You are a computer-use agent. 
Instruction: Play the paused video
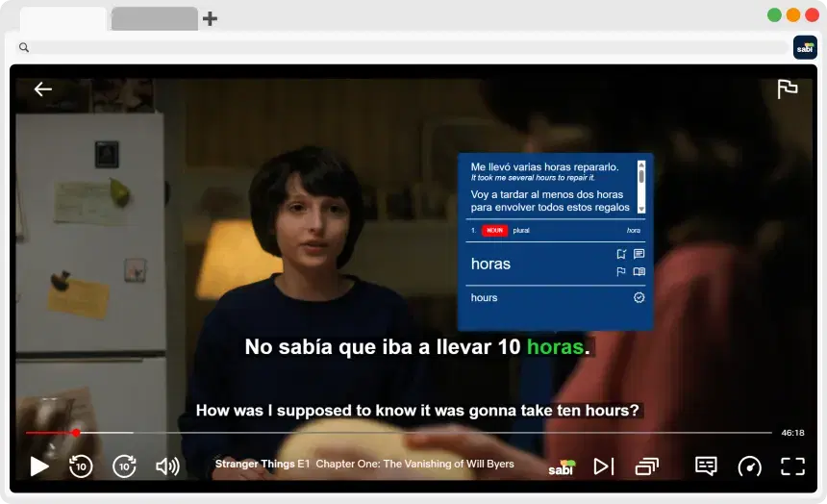[x=39, y=466]
